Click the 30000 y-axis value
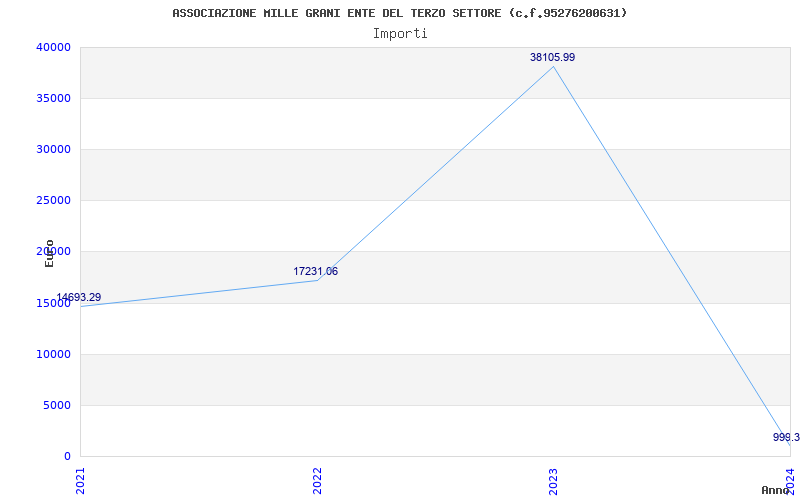800x500 pixels. 53,149
